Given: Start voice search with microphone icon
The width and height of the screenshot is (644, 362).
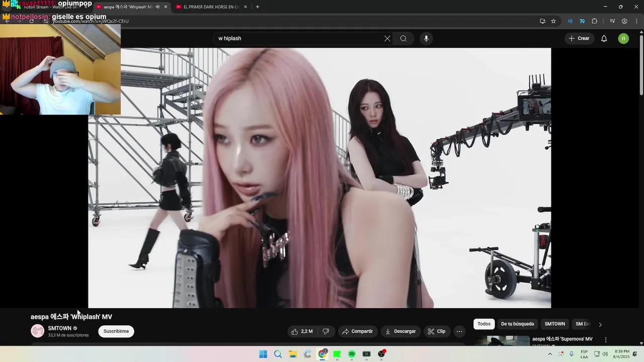Looking at the screenshot, I should click(426, 38).
